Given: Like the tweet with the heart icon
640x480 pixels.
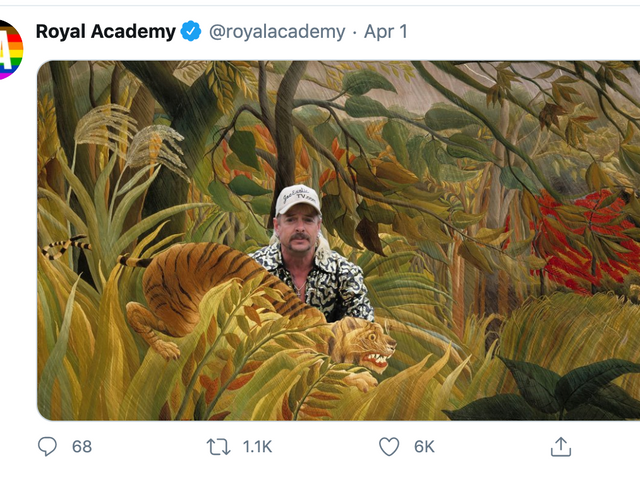Looking at the screenshot, I should 389,447.
